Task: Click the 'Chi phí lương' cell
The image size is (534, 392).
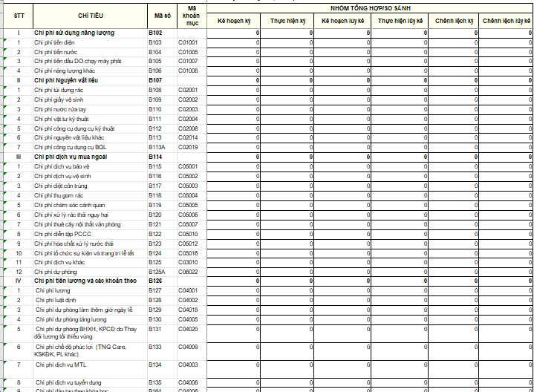Action: click(x=52, y=291)
